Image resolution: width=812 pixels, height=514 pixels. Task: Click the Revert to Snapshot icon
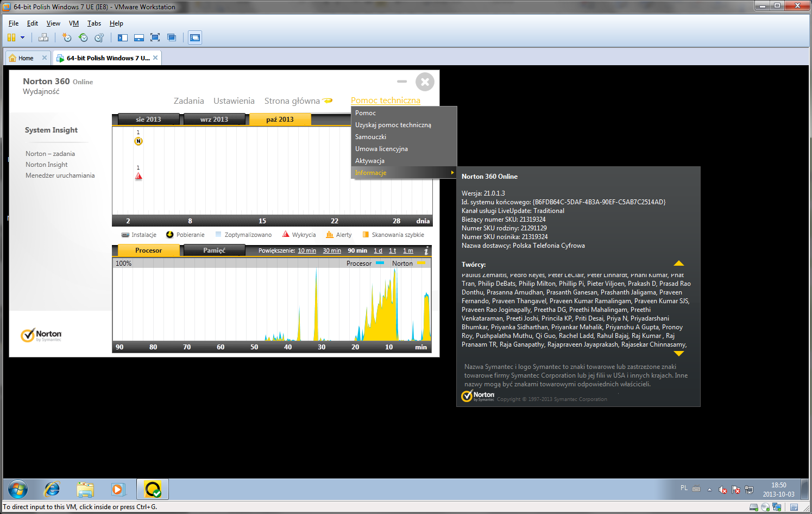pos(83,37)
